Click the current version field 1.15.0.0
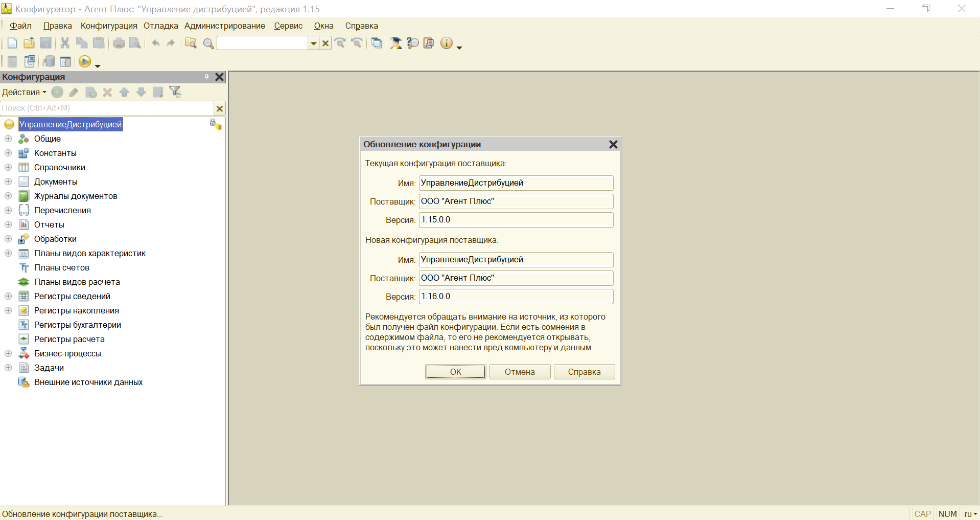Viewport: 980px width, 520px height. [x=516, y=220]
